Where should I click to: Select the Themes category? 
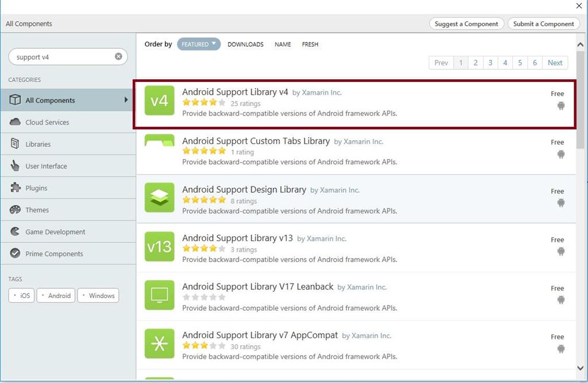(68, 210)
